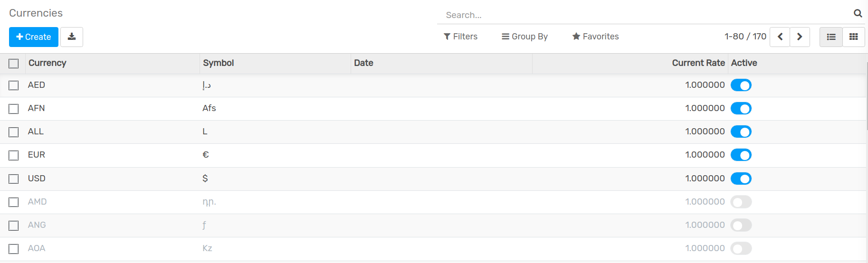Click the import records download icon

click(72, 37)
